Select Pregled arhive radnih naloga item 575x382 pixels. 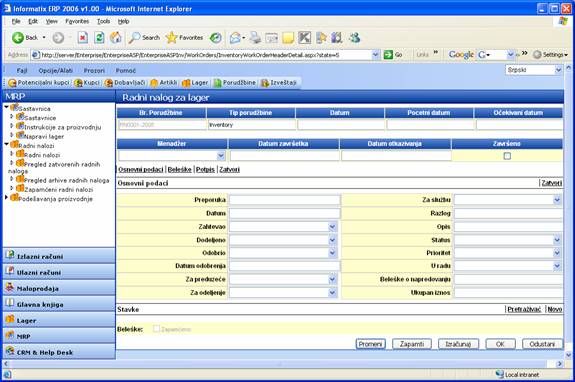[67, 180]
